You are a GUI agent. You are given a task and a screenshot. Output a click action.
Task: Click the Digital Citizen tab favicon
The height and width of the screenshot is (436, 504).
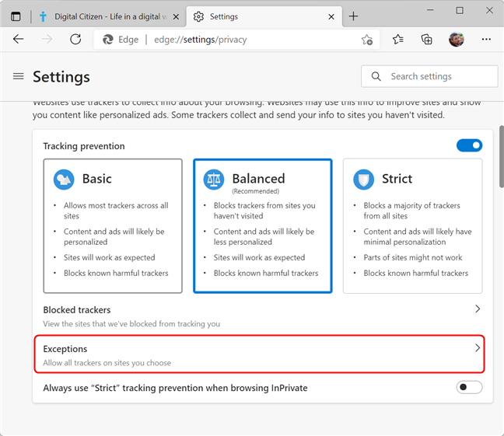pyautogui.click(x=43, y=16)
